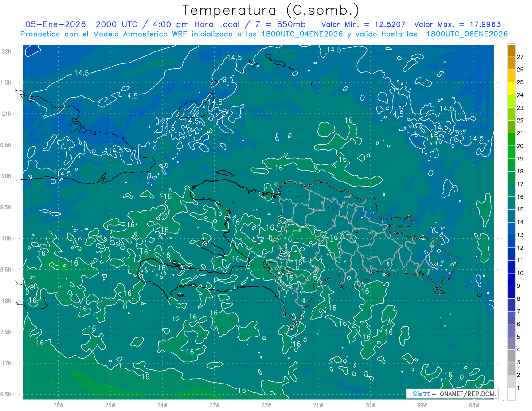Click the "Temperatura (C,somb.)" chart title

(x=270, y=10)
